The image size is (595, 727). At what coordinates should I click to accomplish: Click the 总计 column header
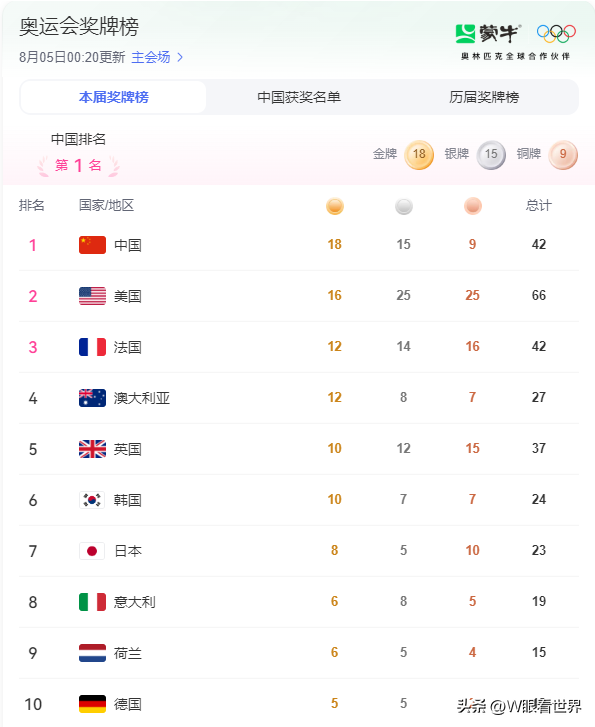(x=539, y=205)
